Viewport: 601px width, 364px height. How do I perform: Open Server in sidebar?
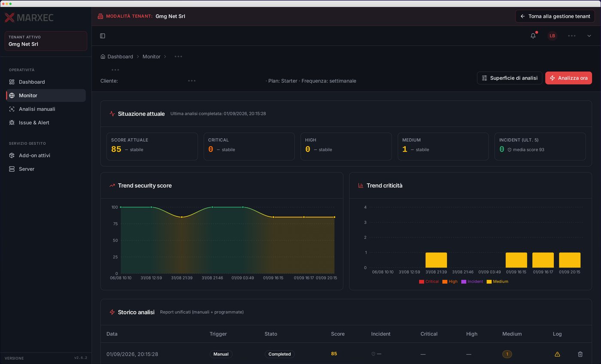click(x=46, y=169)
